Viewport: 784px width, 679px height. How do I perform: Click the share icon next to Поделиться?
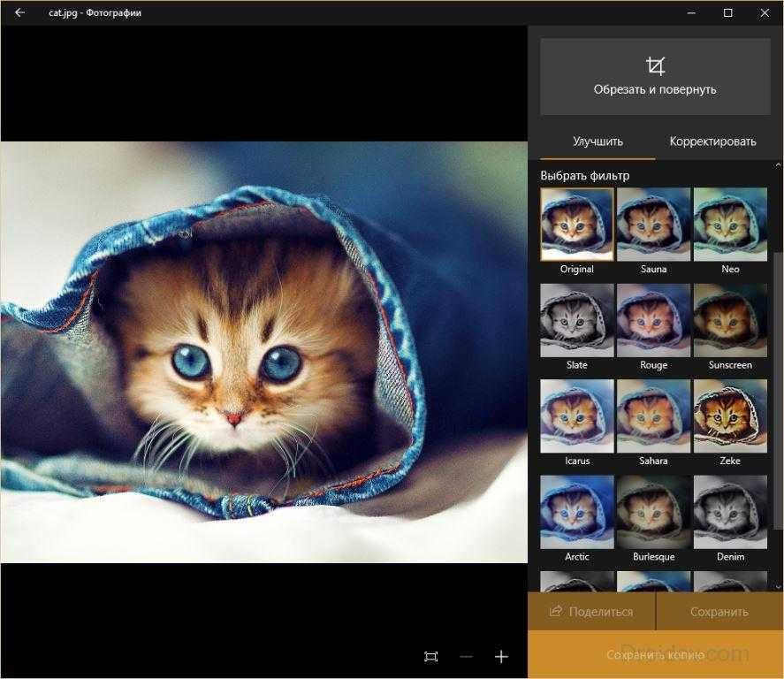556,611
